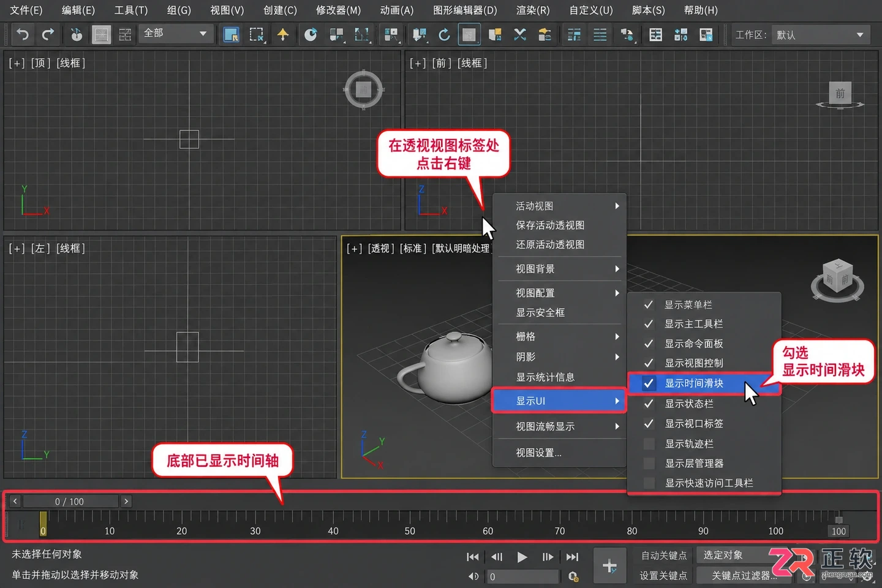Expand the 活动视图 submenu

click(560, 206)
